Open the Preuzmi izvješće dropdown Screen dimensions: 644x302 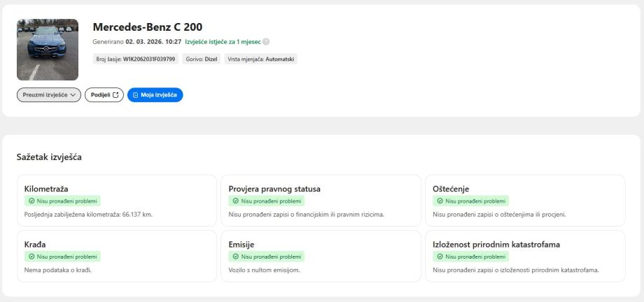(x=48, y=95)
